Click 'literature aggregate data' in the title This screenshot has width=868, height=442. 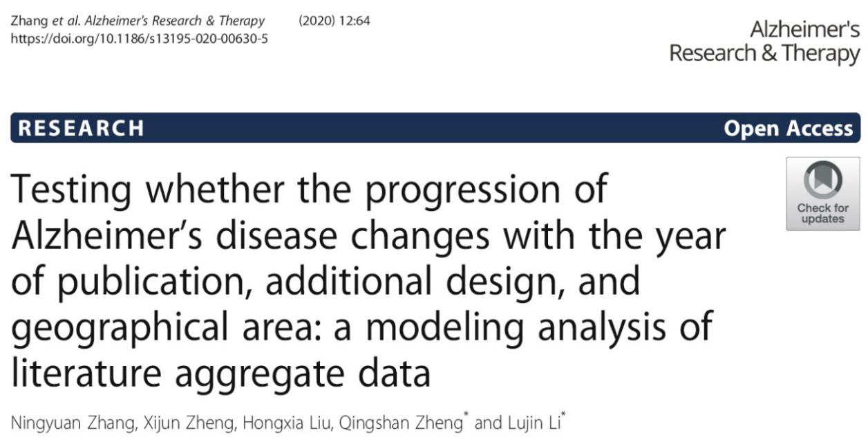click(x=220, y=372)
